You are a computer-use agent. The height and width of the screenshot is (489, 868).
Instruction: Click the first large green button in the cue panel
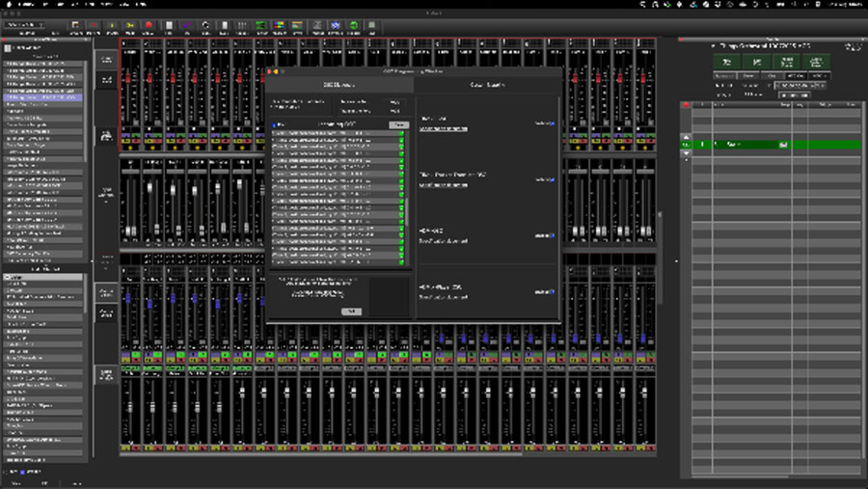725,62
